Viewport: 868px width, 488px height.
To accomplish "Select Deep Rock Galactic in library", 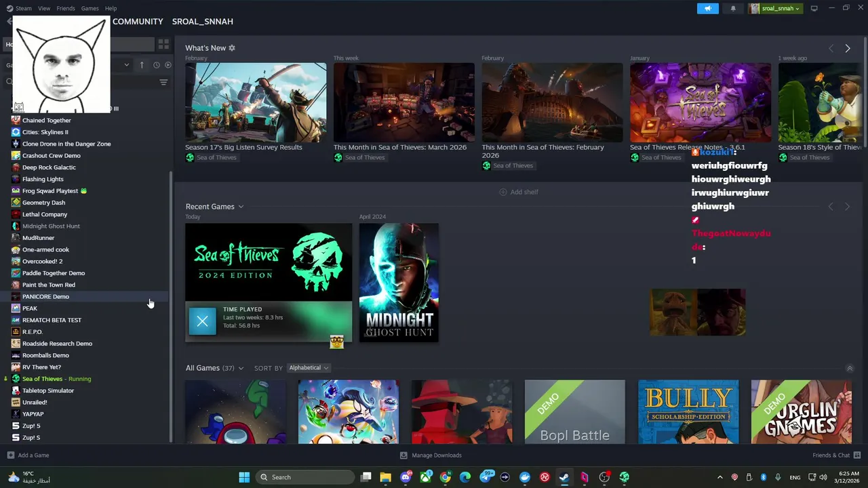I will 49,167.
